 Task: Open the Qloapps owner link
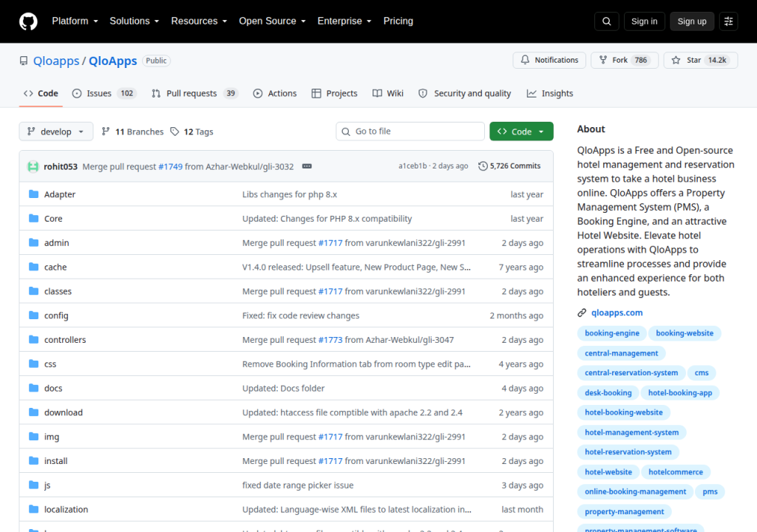56,61
